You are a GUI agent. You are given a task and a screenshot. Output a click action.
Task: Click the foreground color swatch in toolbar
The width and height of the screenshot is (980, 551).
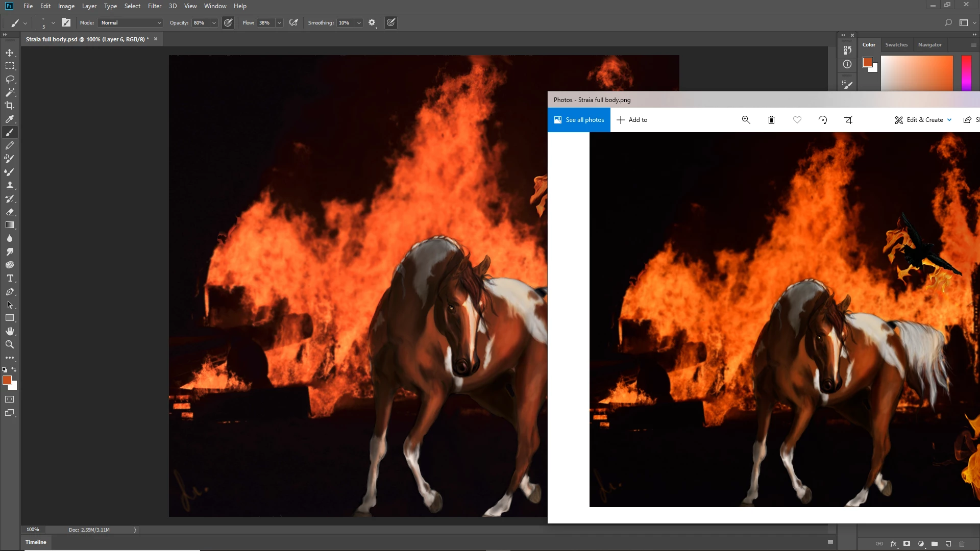tap(7, 380)
